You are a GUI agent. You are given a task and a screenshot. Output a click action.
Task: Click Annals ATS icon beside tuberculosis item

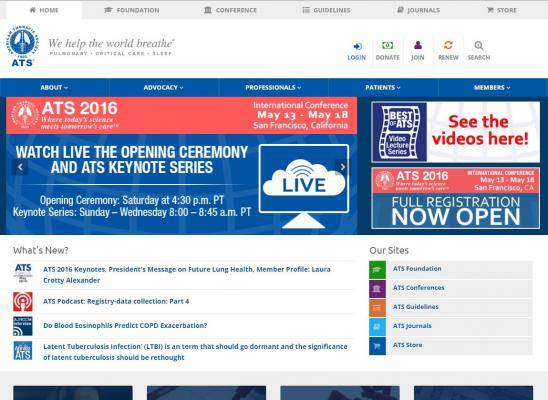[x=23, y=351]
